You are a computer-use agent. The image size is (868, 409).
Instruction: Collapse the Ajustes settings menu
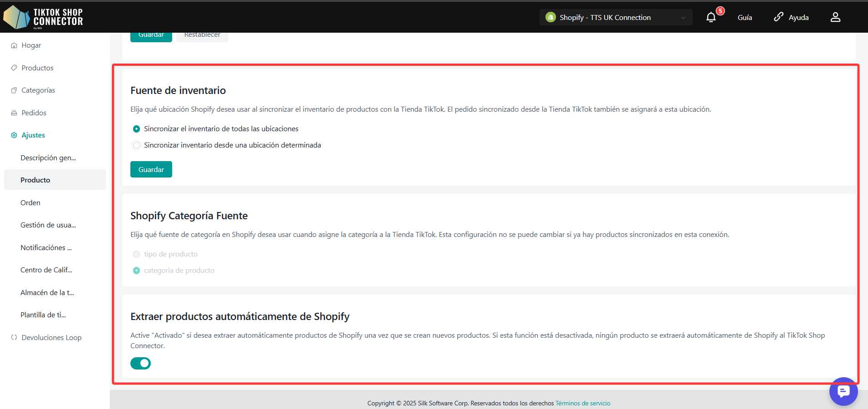point(33,135)
